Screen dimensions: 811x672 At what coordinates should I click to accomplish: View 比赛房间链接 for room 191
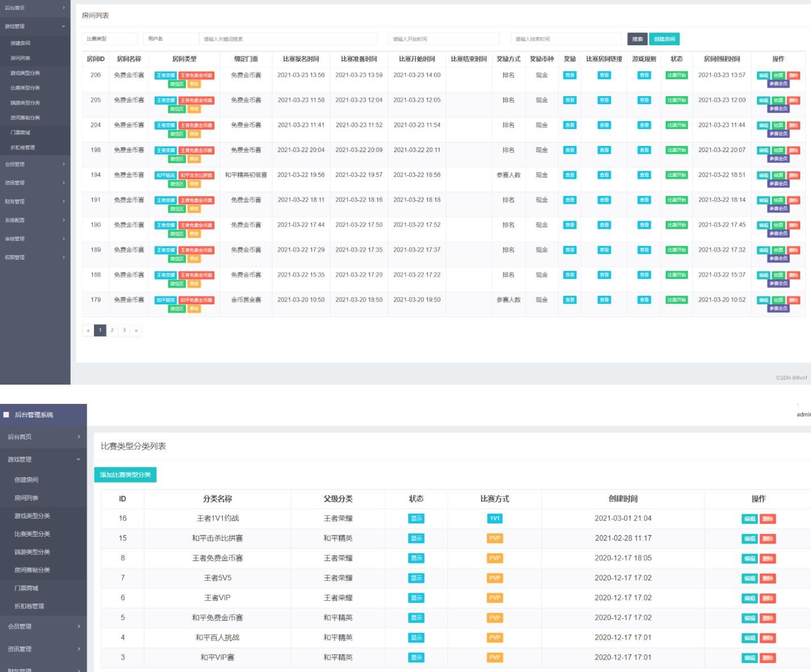coord(604,200)
